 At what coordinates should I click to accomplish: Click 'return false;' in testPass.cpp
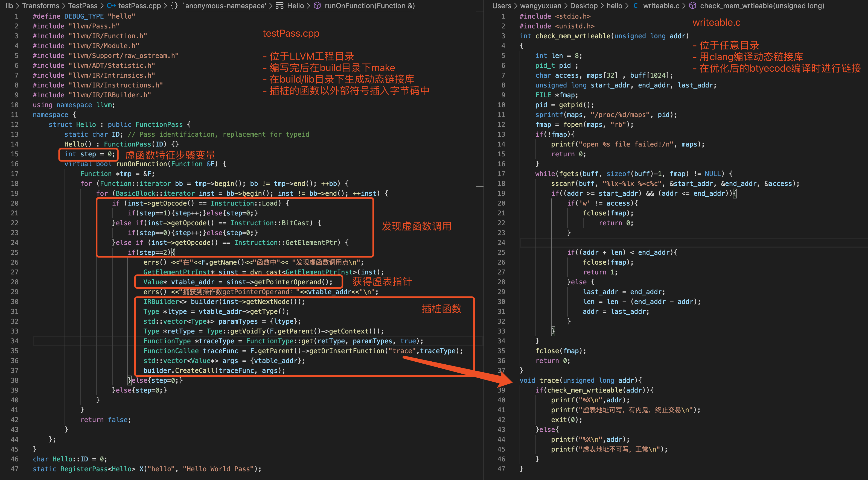[106, 420]
